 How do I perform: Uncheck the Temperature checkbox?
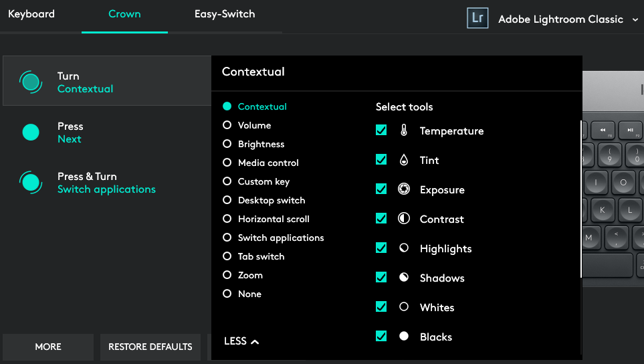tap(381, 130)
